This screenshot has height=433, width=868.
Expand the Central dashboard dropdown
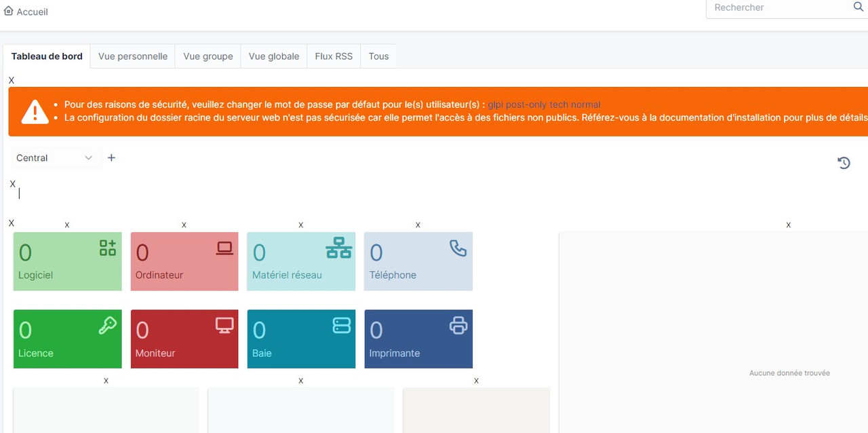[x=56, y=158]
